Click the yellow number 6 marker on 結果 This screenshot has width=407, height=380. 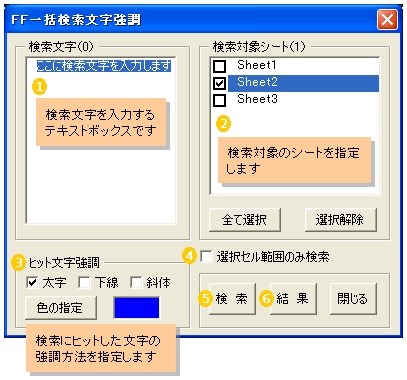266,298
